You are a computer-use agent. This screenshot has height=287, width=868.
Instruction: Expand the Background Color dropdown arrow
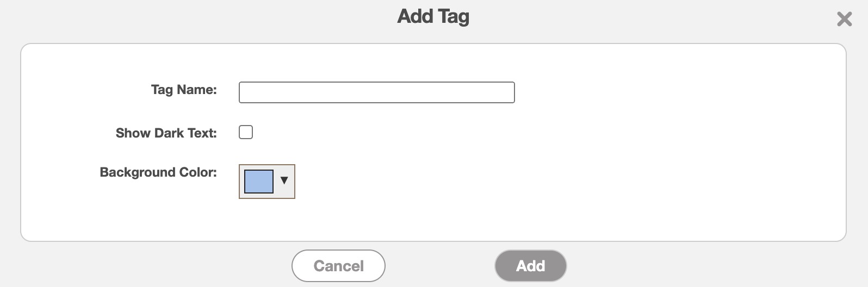click(x=284, y=180)
